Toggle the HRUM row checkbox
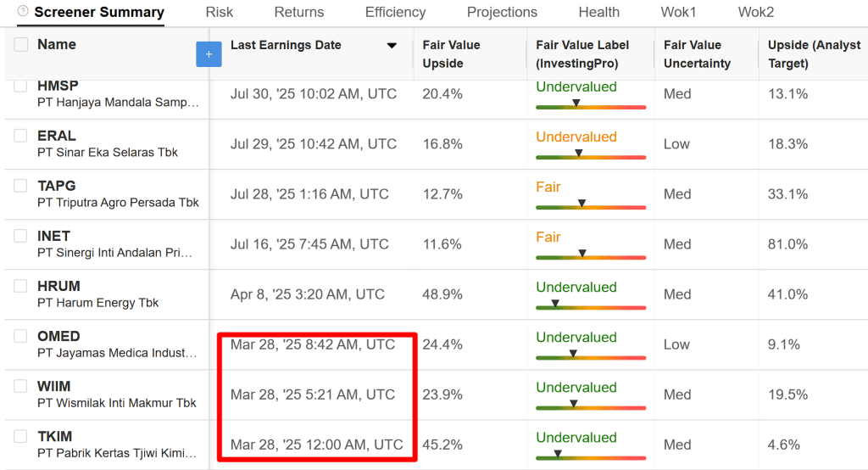 (x=21, y=286)
